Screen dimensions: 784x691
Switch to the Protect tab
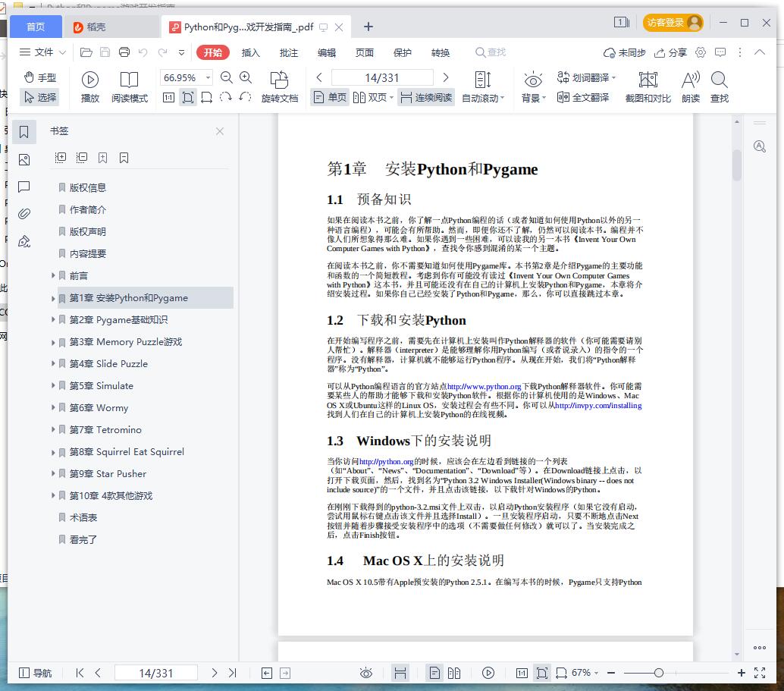402,53
